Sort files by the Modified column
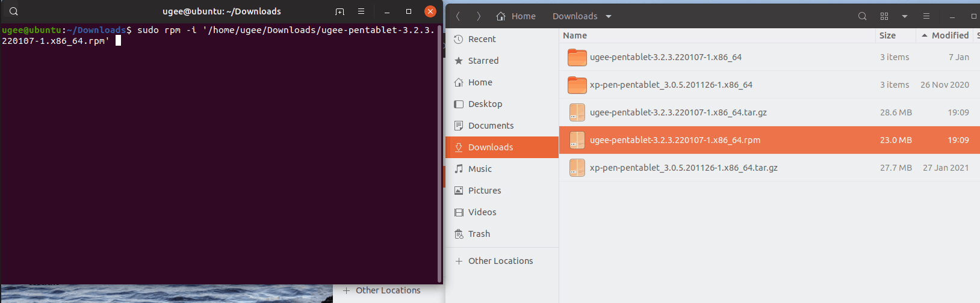Screen dimensions: 980x303 click(x=949, y=35)
